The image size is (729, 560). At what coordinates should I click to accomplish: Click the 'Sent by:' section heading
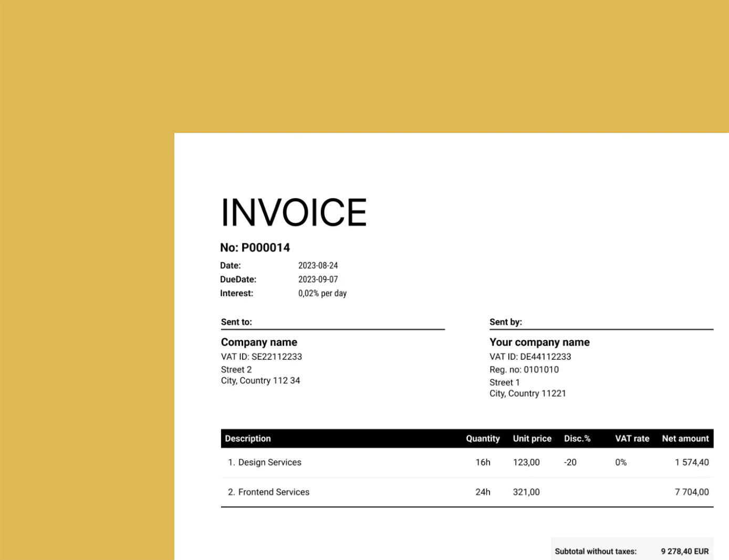tap(505, 322)
